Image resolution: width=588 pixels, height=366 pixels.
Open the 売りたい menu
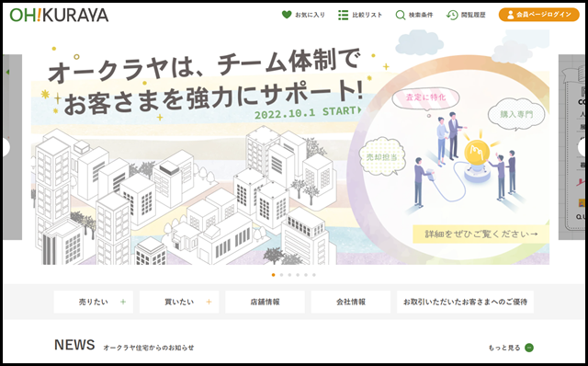(x=94, y=302)
